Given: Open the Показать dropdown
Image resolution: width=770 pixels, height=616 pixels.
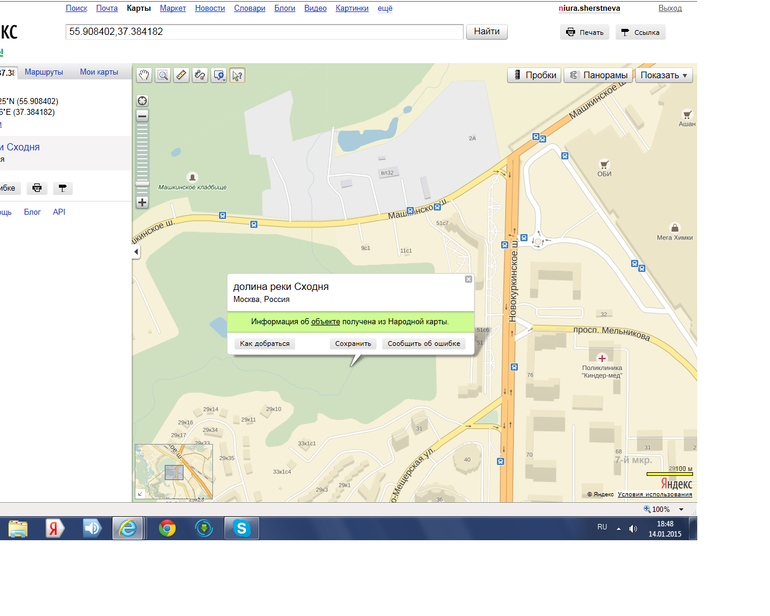Looking at the screenshot, I should pos(664,75).
